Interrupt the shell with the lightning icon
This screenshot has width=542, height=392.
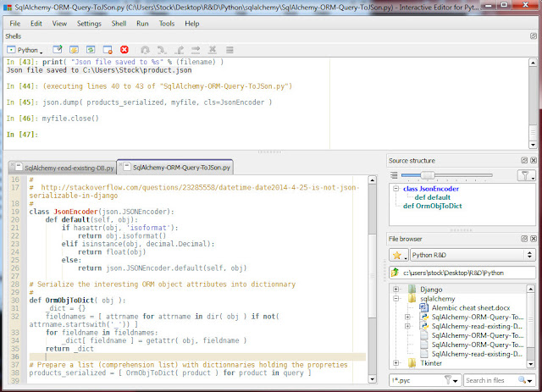pos(74,50)
